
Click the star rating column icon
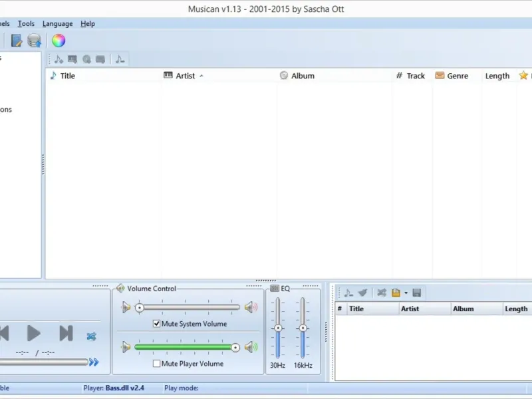[x=523, y=75]
